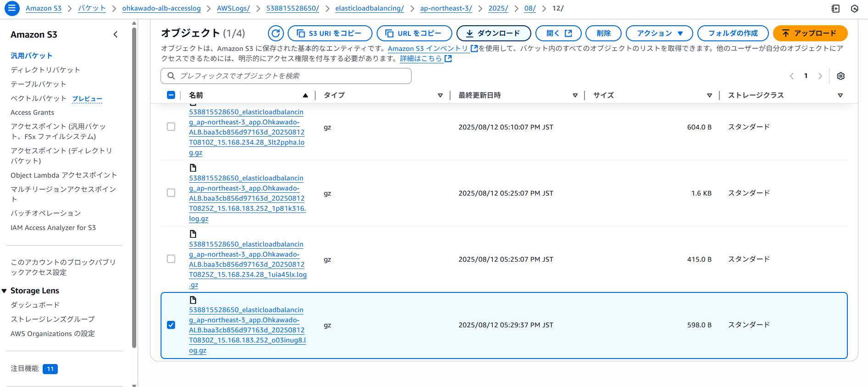Open AWS Organizations の設定
The image size is (868, 387).
pos(53,334)
